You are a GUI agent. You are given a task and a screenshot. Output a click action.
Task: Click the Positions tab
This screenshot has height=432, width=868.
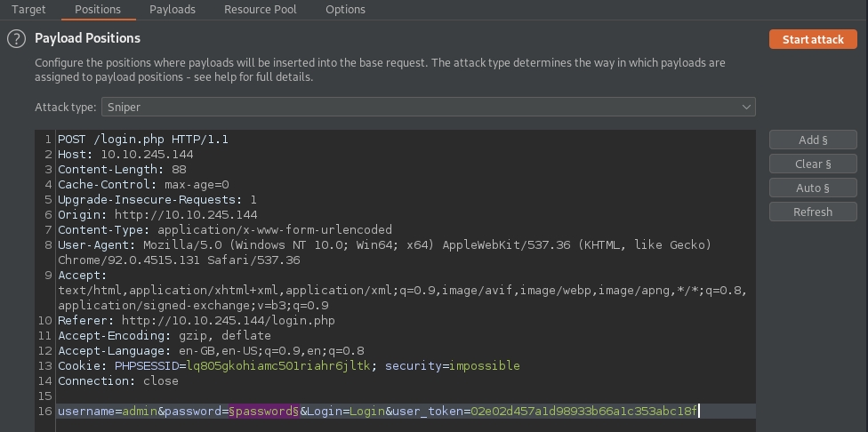click(x=98, y=10)
